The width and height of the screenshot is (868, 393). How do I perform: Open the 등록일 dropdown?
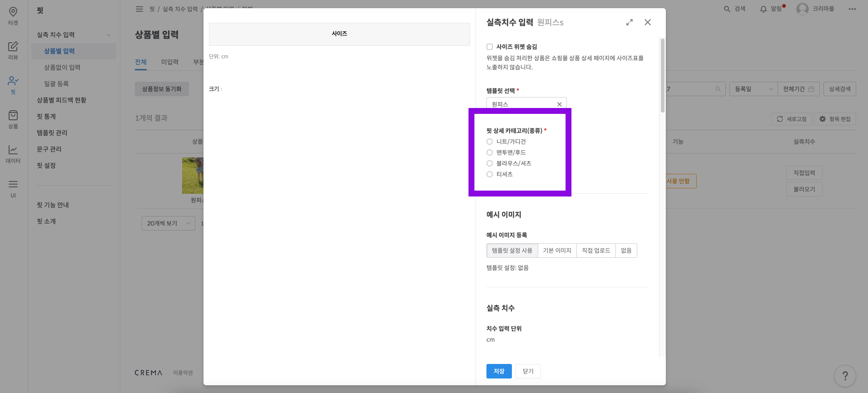[754, 89]
